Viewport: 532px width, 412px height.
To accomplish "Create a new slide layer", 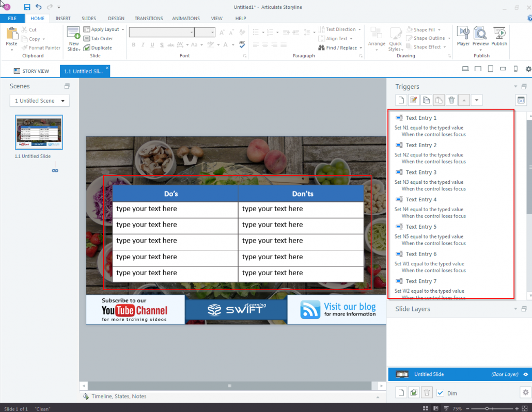I will (401, 392).
